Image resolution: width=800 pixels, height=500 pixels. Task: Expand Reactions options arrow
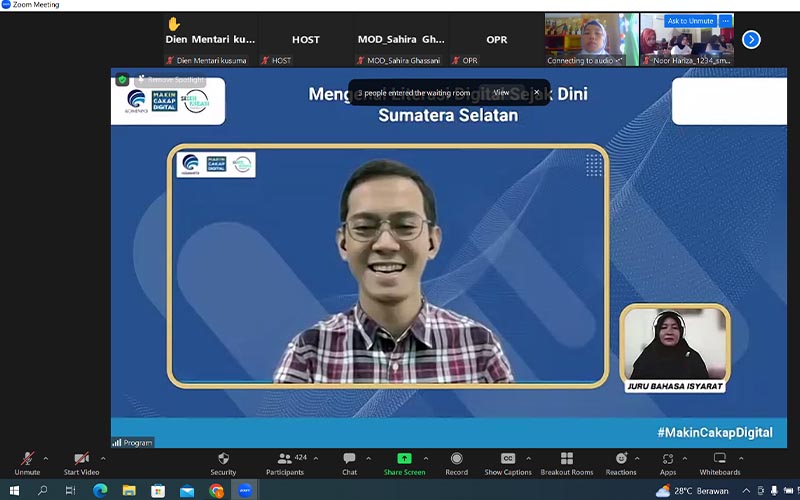click(637, 459)
